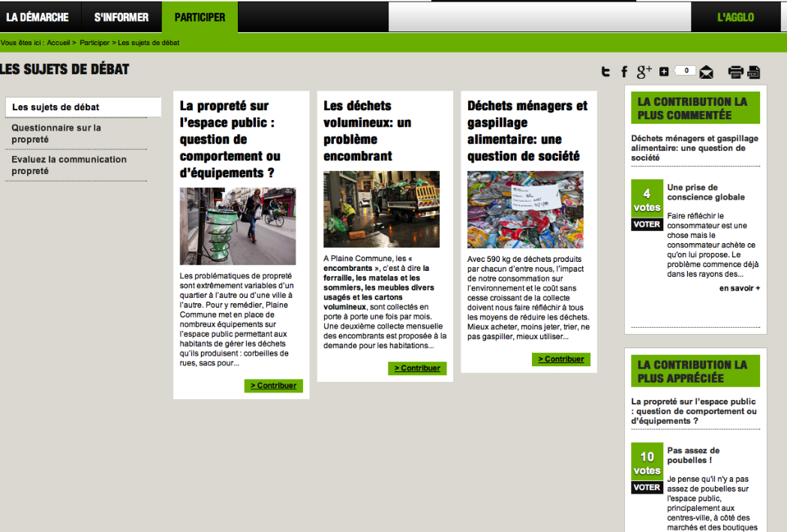Screen dimensions: 787x532
Task: Click the '10 votes' counter box
Action: coord(647,461)
